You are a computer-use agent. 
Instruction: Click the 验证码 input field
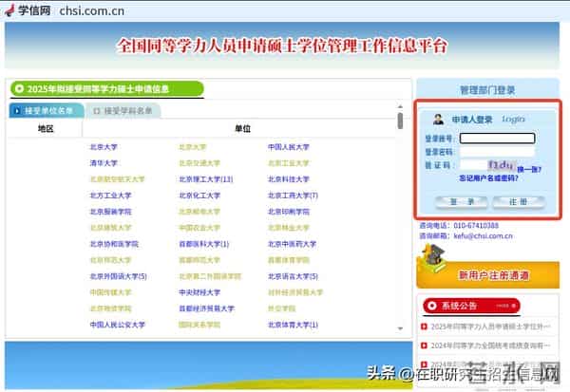click(x=473, y=165)
